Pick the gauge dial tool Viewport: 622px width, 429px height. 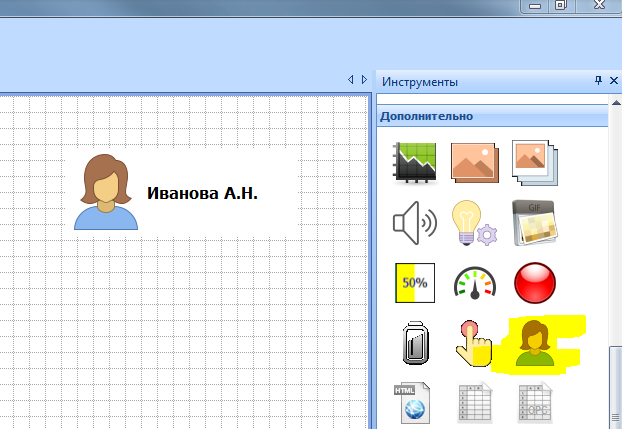pyautogui.click(x=475, y=283)
